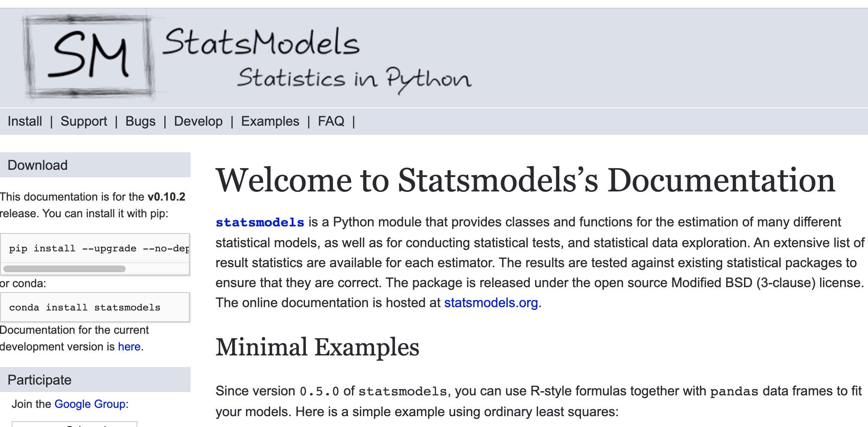
Task: Select Develop in the navigation bar
Action: (198, 121)
